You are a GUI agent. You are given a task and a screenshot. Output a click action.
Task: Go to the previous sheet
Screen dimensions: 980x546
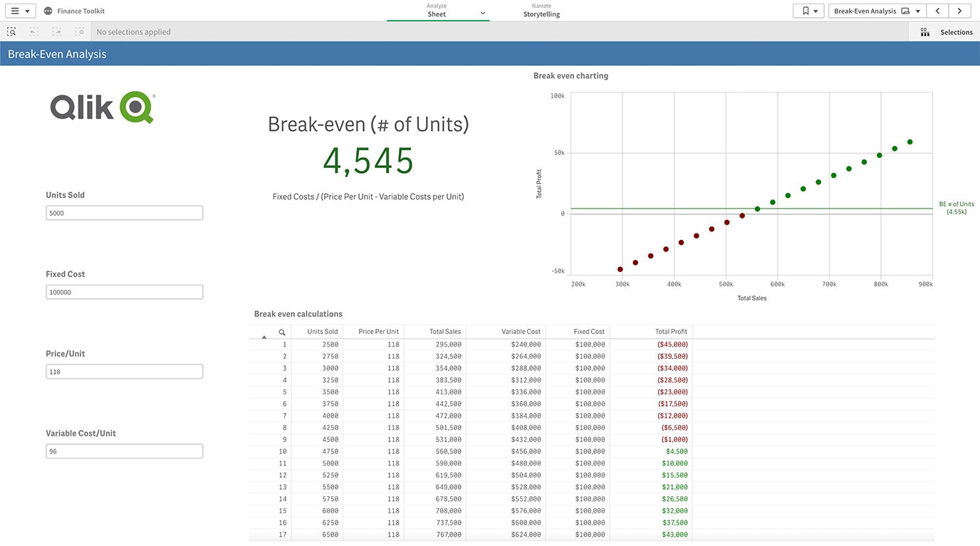(x=938, y=11)
